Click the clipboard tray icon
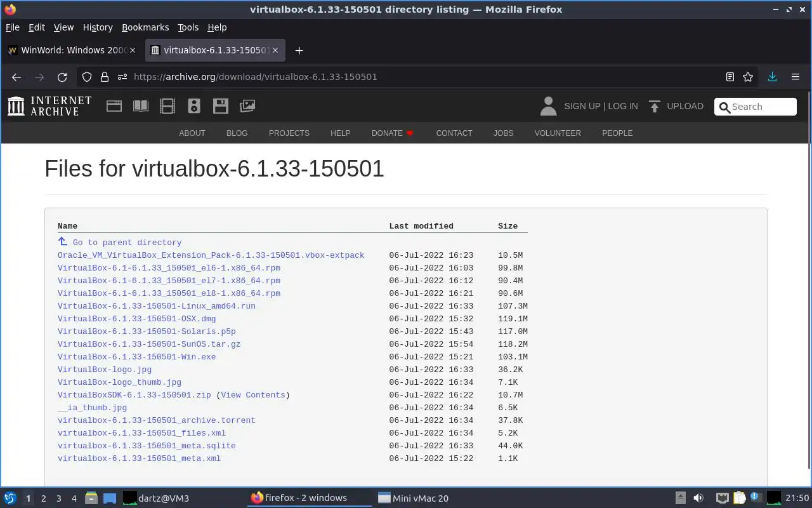812x508 pixels. 739,498
